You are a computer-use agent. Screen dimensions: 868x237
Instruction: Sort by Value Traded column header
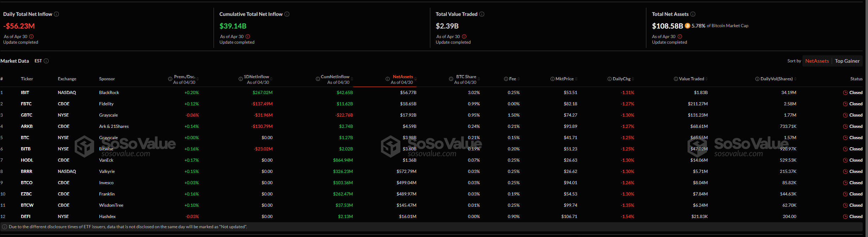(691, 79)
